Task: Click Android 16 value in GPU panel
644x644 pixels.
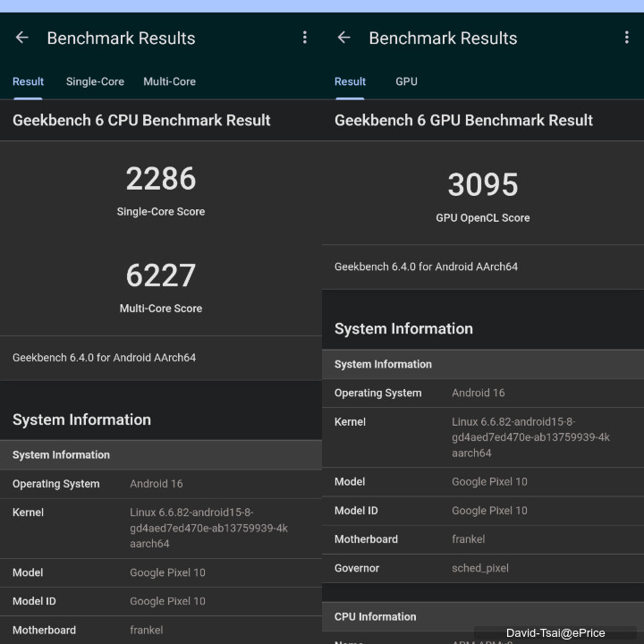Action: click(478, 393)
